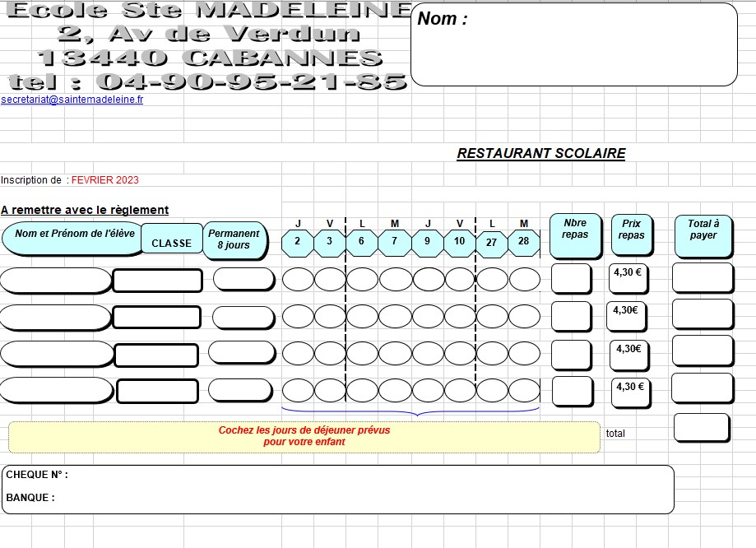Tick day 2 oval in first student row
Image resolution: width=756 pixels, height=548 pixels.
click(298, 280)
